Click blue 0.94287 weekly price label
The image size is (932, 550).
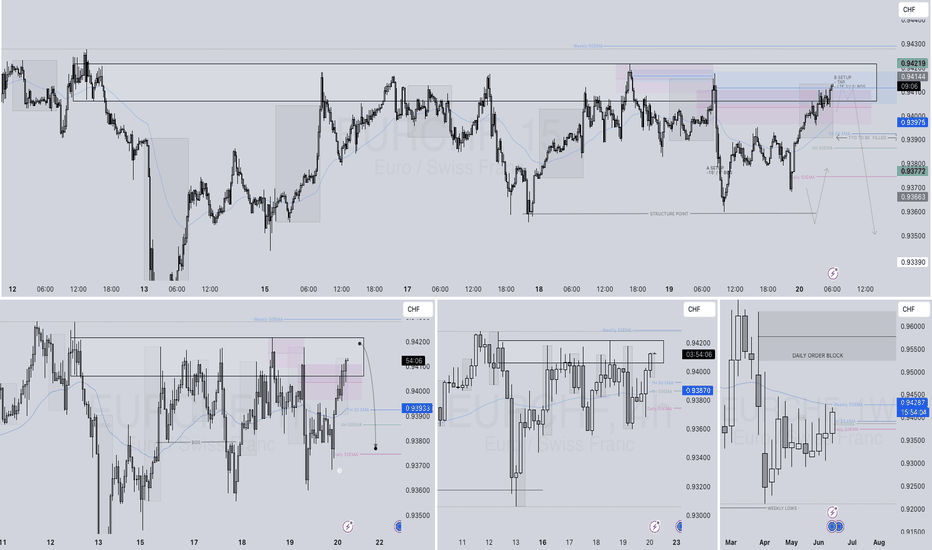point(912,403)
